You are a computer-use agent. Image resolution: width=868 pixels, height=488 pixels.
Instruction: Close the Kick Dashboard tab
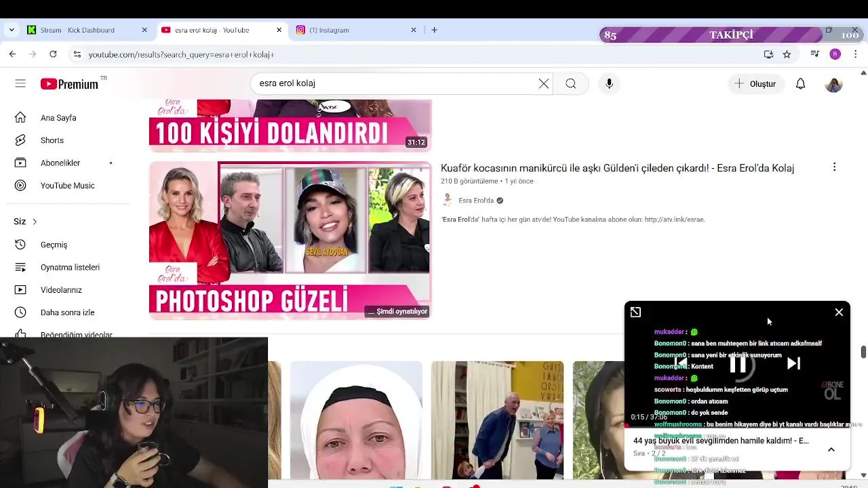144,30
